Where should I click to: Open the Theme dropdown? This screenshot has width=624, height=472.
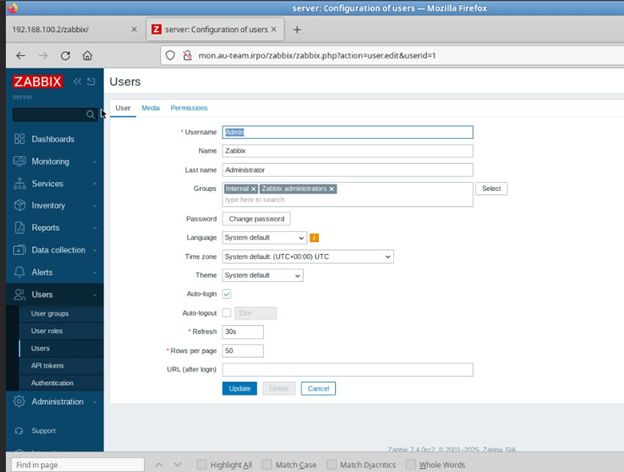(262, 275)
